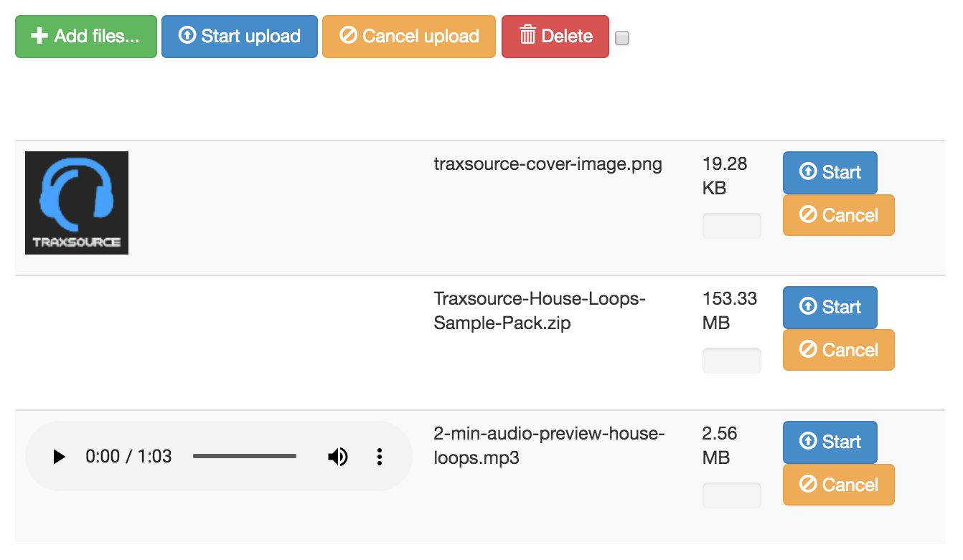Click the Add files button
The image size is (963, 560).
[x=85, y=37]
